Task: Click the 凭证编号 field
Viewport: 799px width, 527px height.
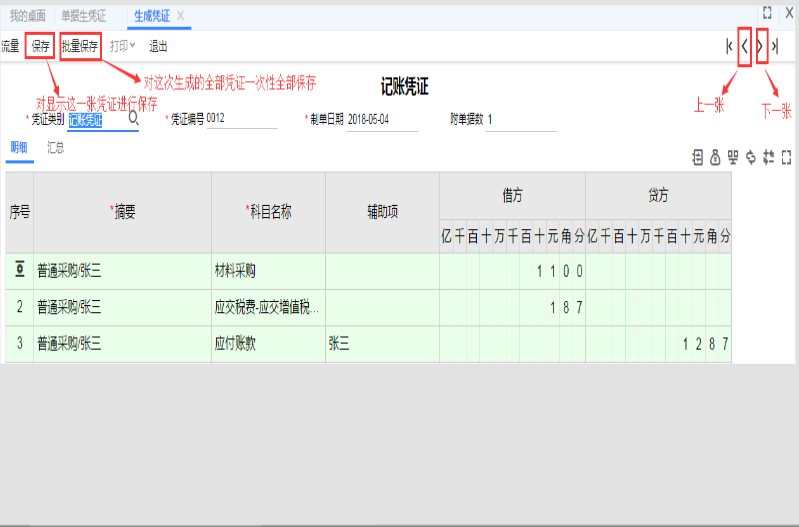Action: (240, 119)
